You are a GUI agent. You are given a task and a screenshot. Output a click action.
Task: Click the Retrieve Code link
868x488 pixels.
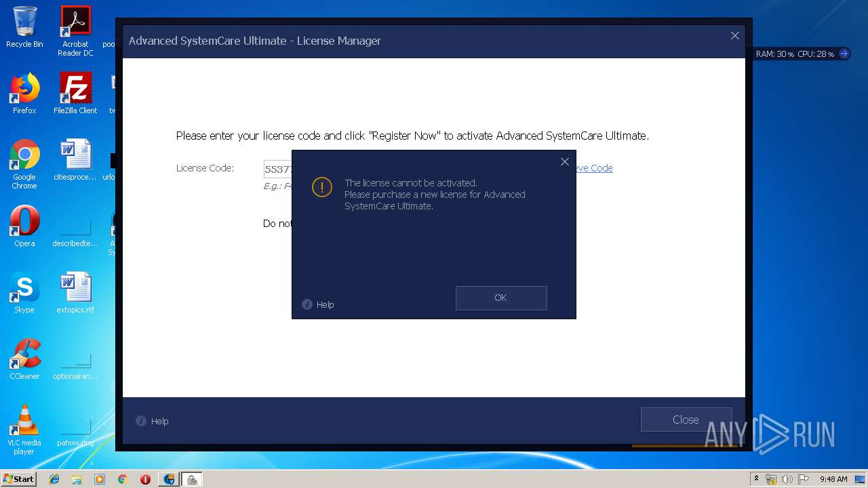594,168
